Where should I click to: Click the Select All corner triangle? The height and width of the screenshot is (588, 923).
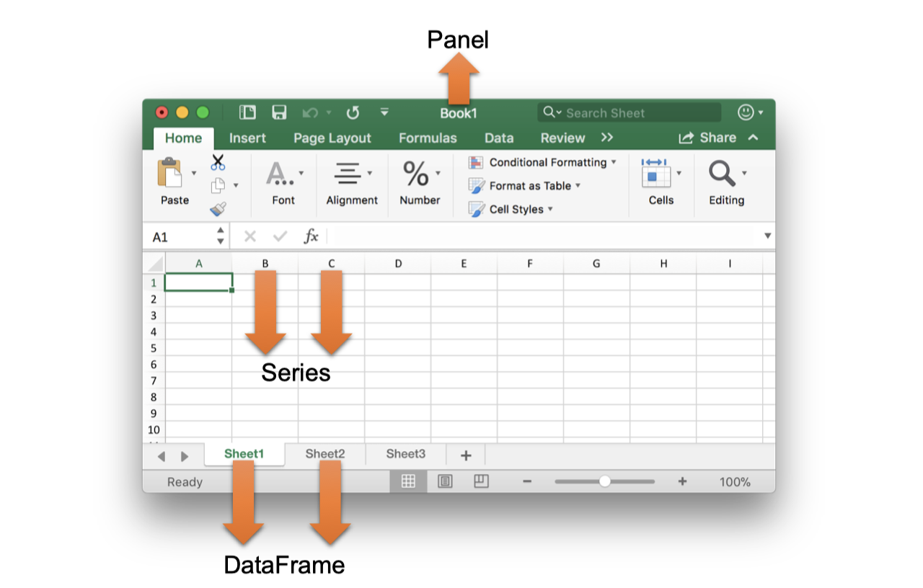point(154,263)
